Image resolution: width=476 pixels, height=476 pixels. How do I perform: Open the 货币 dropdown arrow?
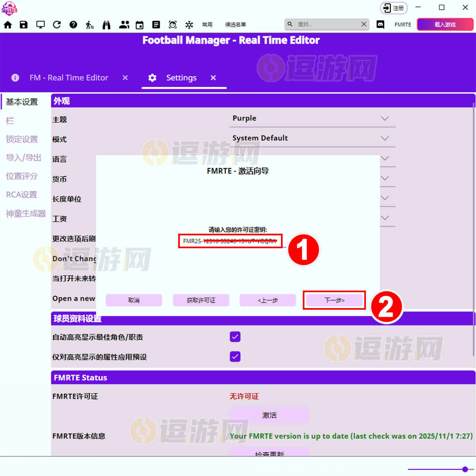click(x=385, y=178)
